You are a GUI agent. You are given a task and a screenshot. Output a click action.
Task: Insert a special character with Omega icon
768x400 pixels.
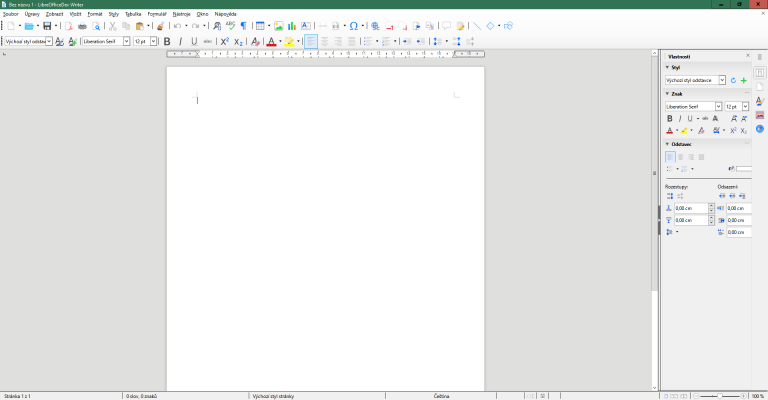354,26
